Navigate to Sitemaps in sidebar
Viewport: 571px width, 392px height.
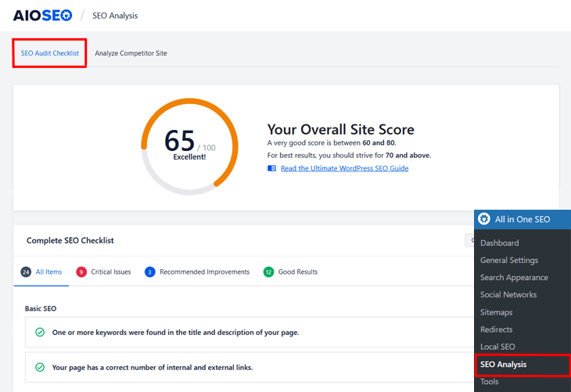pos(497,312)
